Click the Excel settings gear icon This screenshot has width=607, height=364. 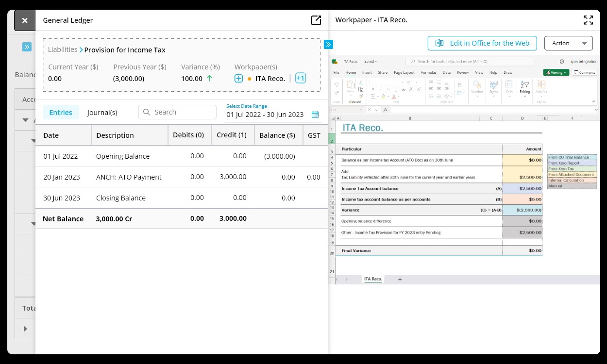562,62
